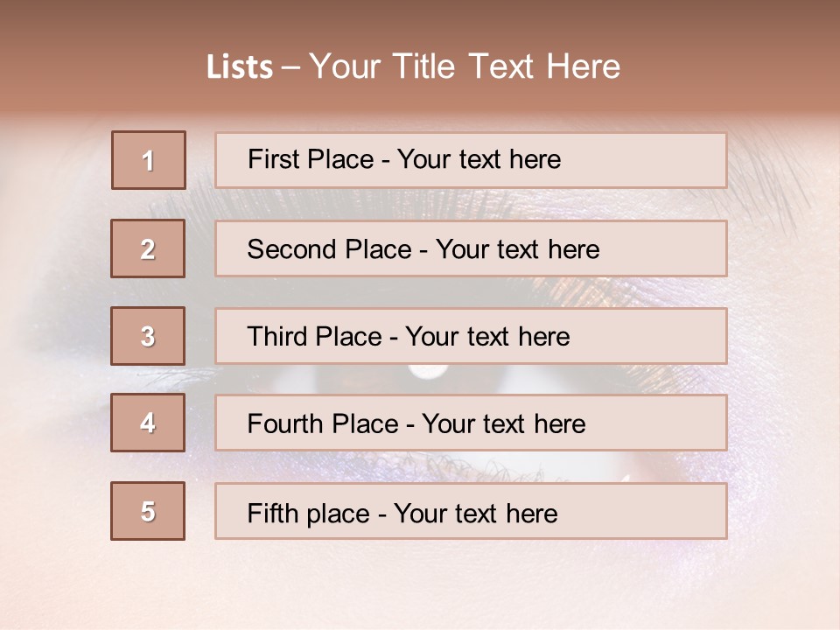Screen dimensions: 840x630
Task: Click the words Title Text Here
Action: 507,66
